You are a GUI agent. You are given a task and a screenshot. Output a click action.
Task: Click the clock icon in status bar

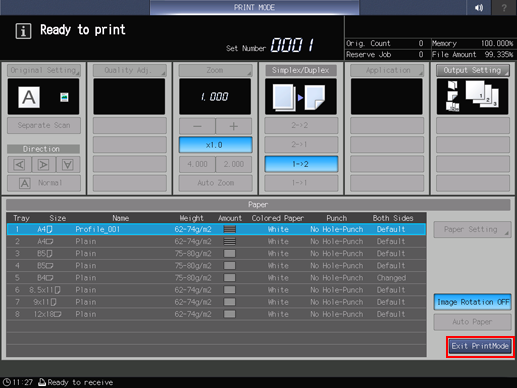click(7, 382)
